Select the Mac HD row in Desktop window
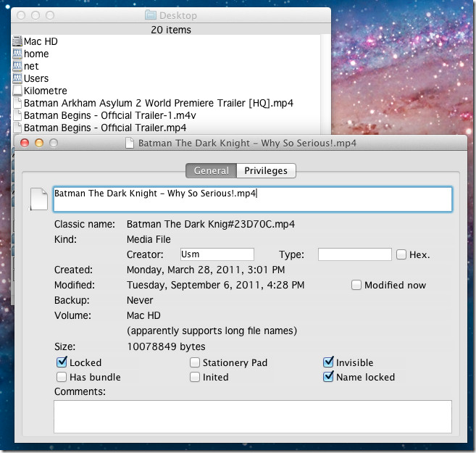 [167, 41]
